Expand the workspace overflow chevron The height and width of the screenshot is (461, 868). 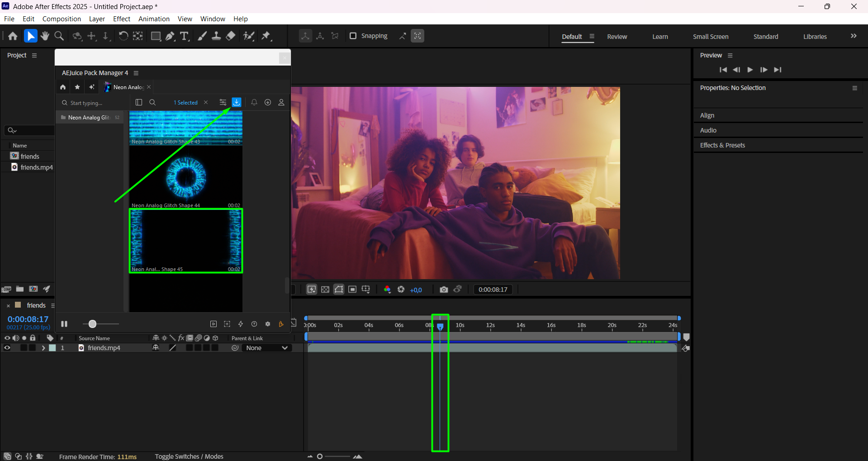(854, 36)
